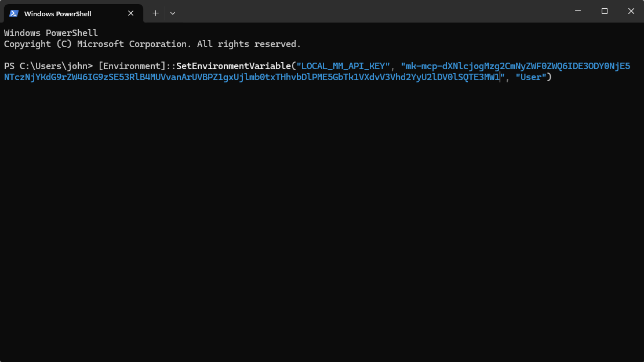The height and width of the screenshot is (362, 644).
Task: Select the Windows PowerShell tab
Action: click(x=74, y=13)
